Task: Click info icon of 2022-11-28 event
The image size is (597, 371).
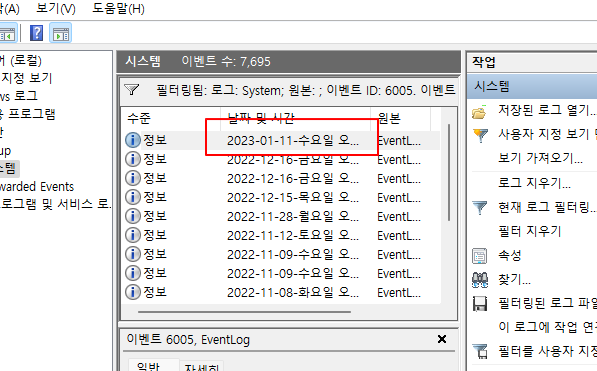Action: [132, 216]
